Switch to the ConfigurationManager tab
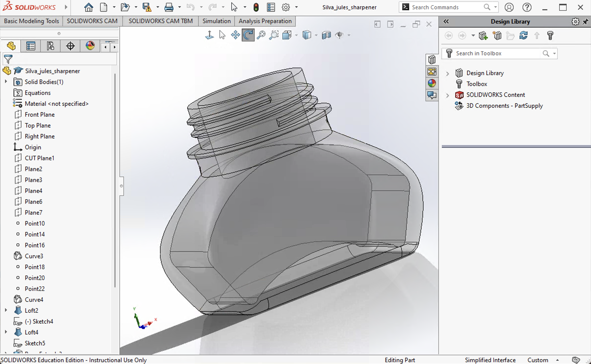This screenshot has width=591, height=364. point(51,46)
